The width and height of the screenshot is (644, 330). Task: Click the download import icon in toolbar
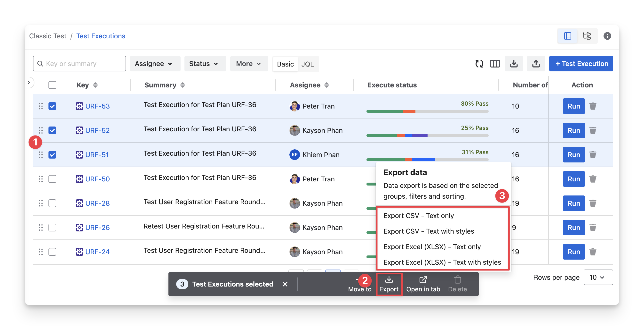[x=514, y=64]
